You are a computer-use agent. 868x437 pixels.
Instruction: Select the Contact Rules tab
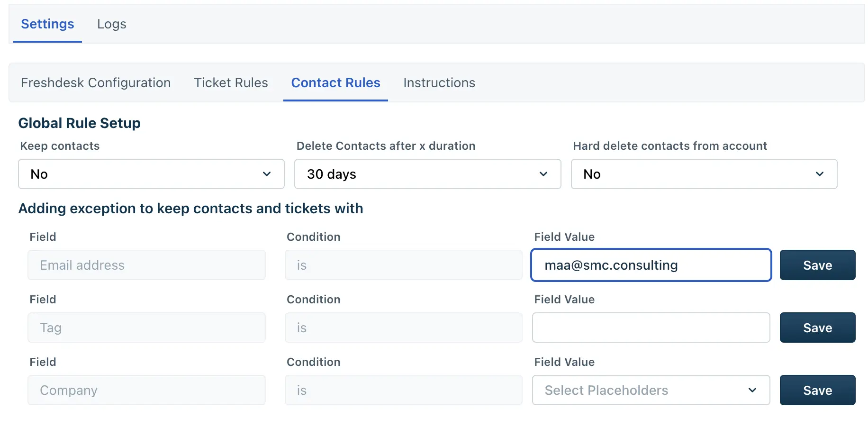335,83
